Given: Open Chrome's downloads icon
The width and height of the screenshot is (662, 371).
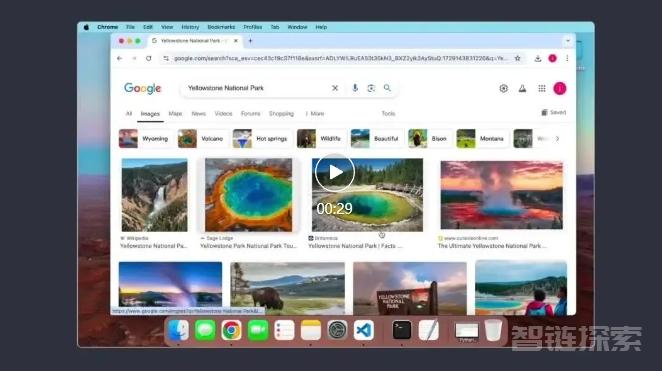Looking at the screenshot, I should pos(537,58).
